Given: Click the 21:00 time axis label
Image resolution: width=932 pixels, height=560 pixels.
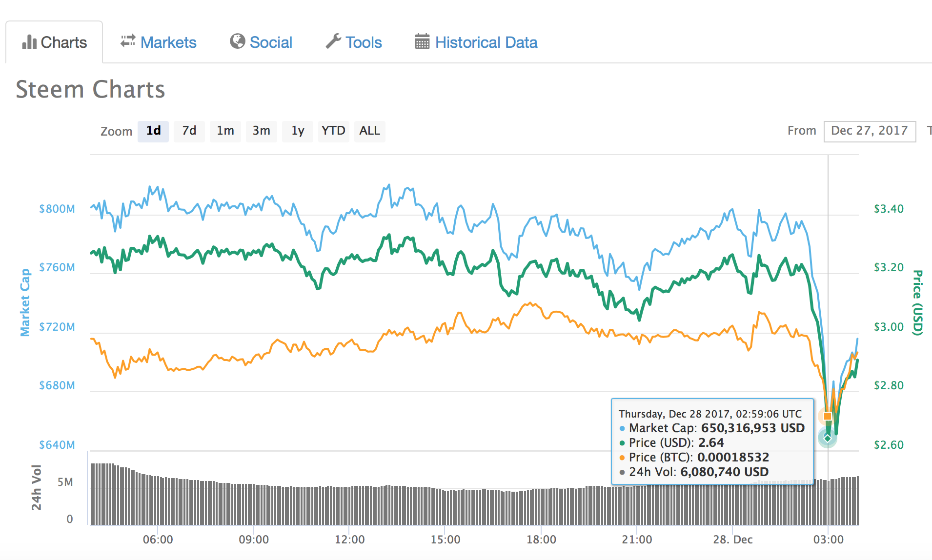Looking at the screenshot, I should point(637,540).
